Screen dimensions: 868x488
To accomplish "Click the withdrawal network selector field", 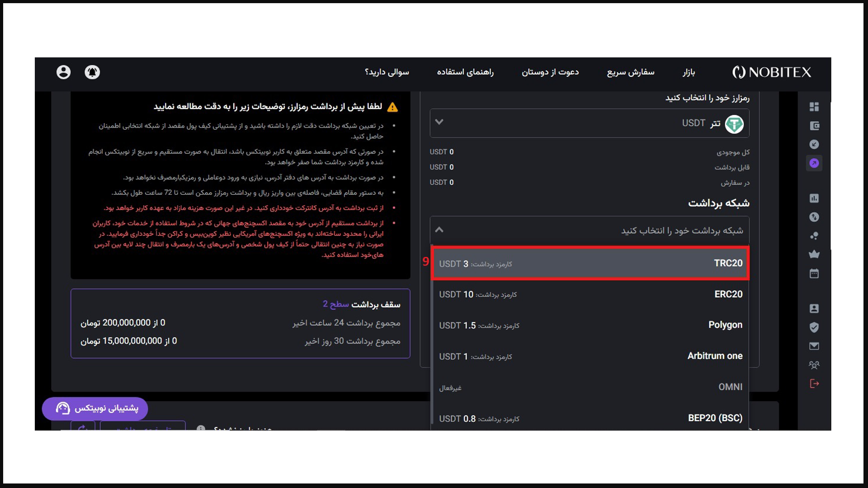I will [590, 230].
